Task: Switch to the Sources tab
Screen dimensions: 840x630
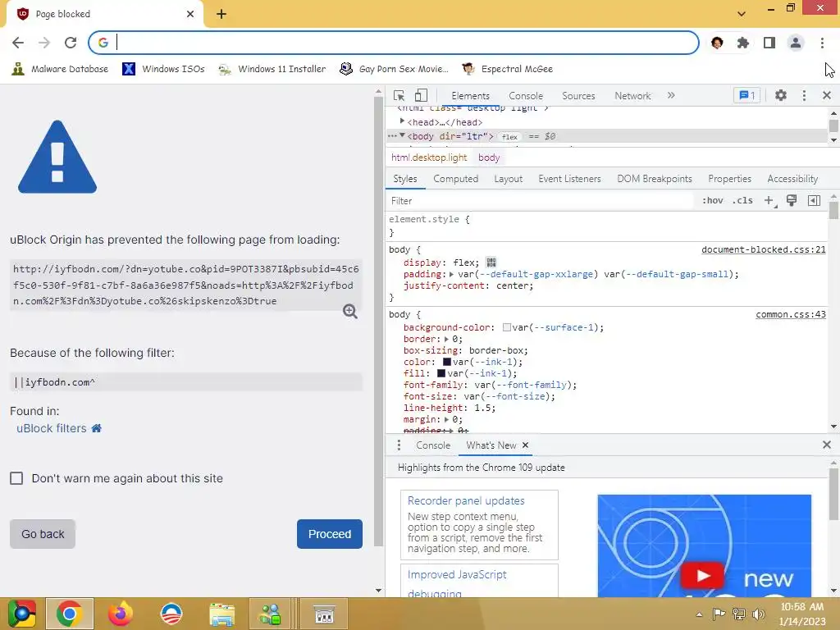Action: coord(578,96)
